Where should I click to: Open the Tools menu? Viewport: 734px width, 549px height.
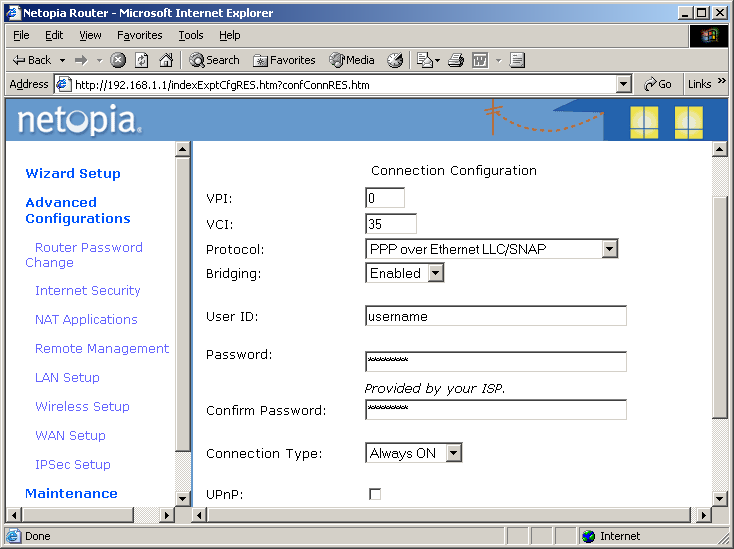click(x=190, y=35)
